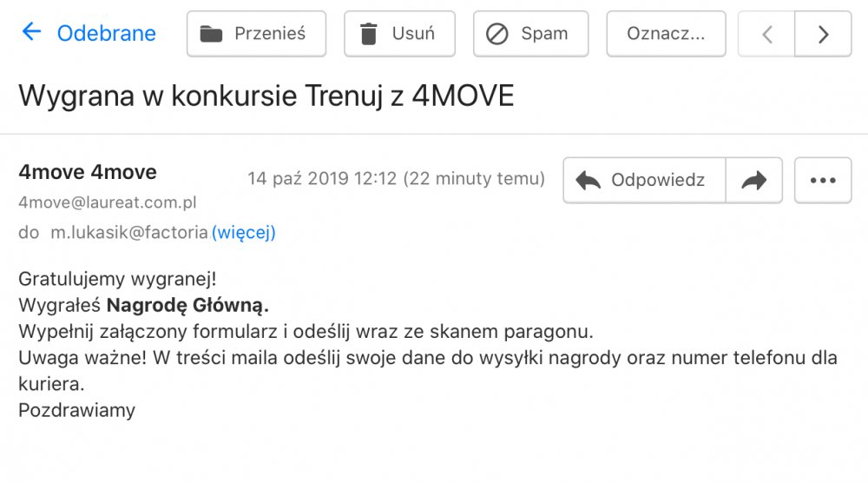Image resolution: width=868 pixels, height=483 pixels.
Task: Expand recipient details via the (więcej) link
Action: click(x=244, y=233)
